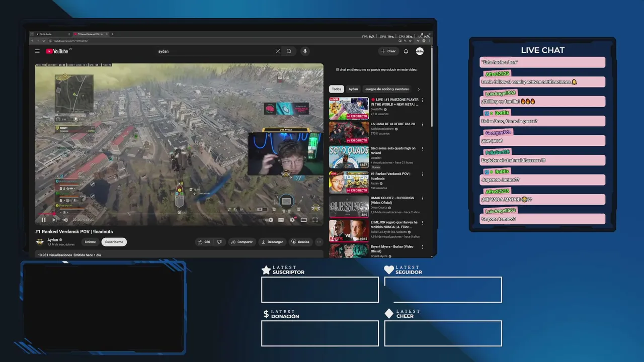Open options for #1 Ranked Verdansk POV suggestion
The image size is (644, 362).
pos(422,173)
